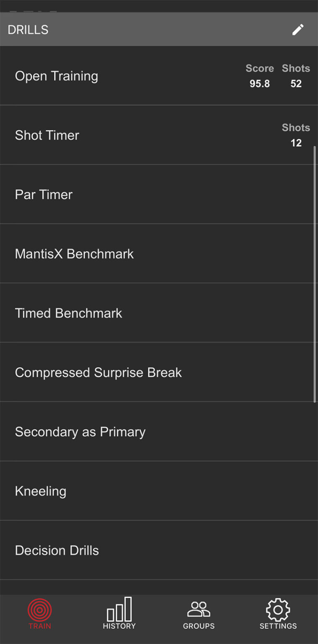Tap the pencil edit icon in Drills header
Viewport: 318px width, 644px height.
tap(297, 29)
